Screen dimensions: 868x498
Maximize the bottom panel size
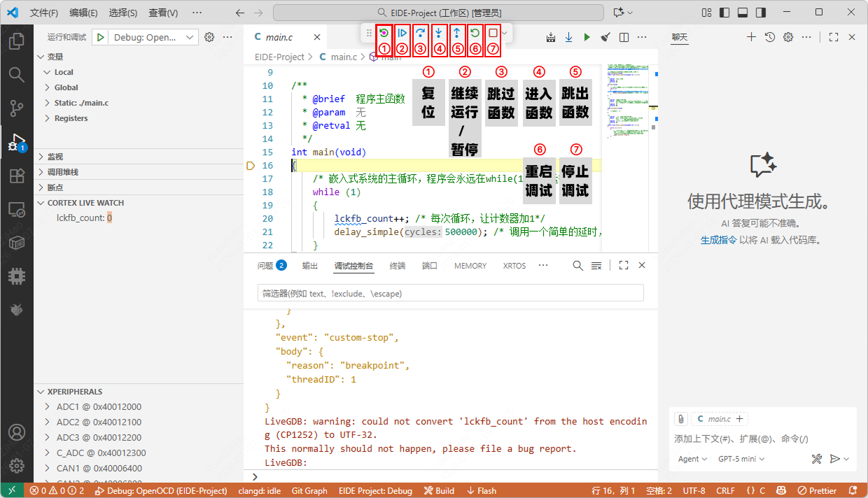623,266
